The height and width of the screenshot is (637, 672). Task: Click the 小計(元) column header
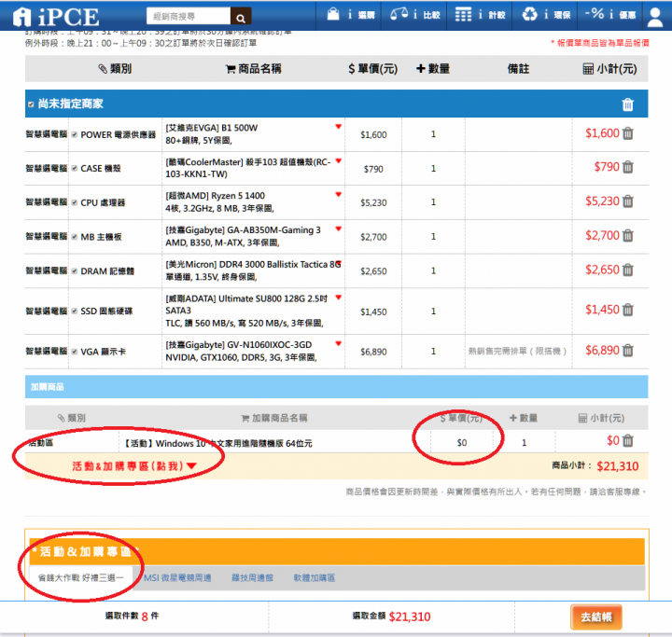tap(609, 68)
